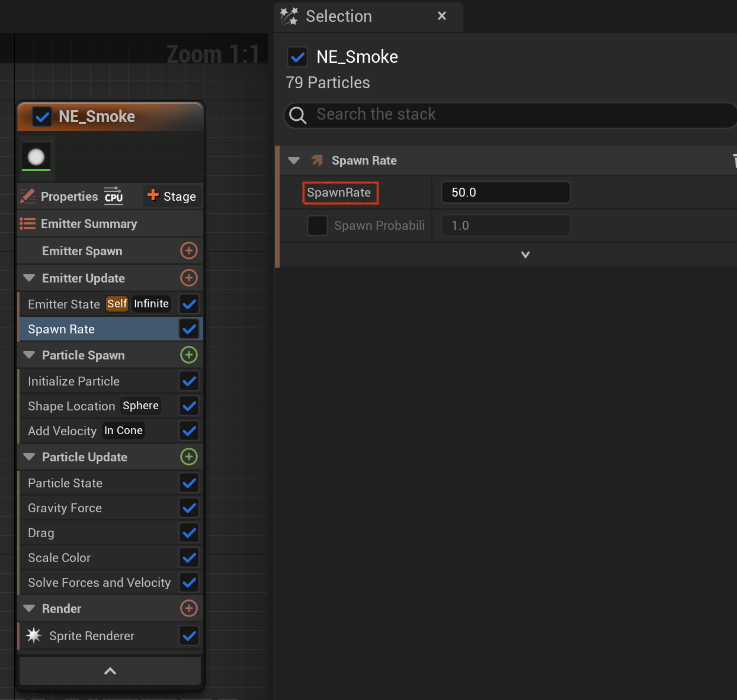Click the 'Self' life cycle tag
Image resolution: width=737 pixels, height=700 pixels.
(117, 304)
